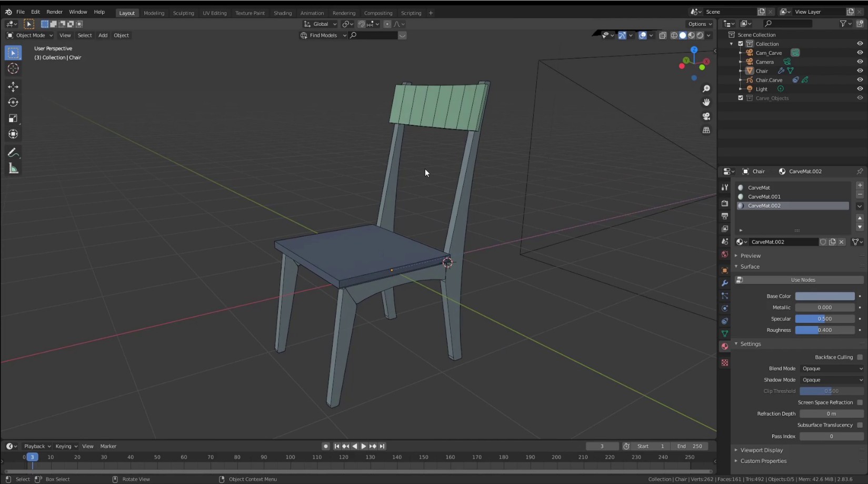Open the Tool properties tab
The image size is (868, 484).
725,187
